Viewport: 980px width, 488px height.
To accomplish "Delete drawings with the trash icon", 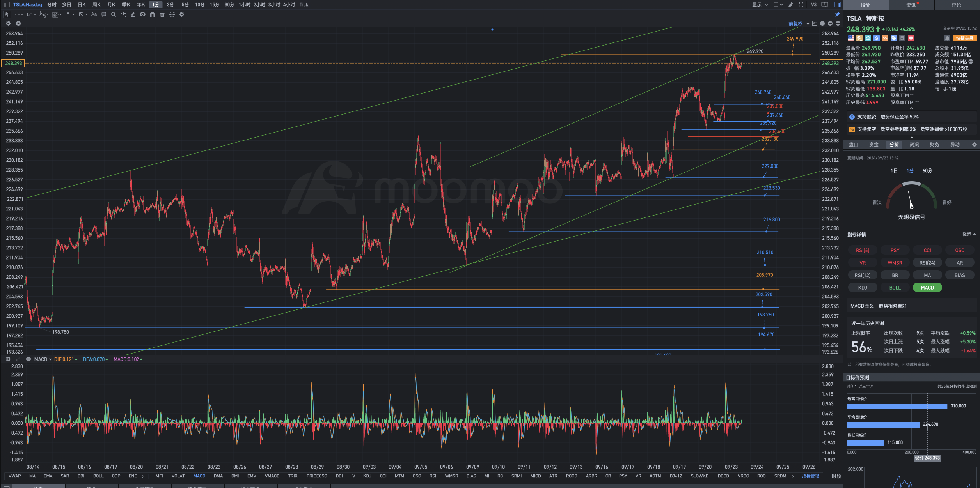I will point(162,14).
